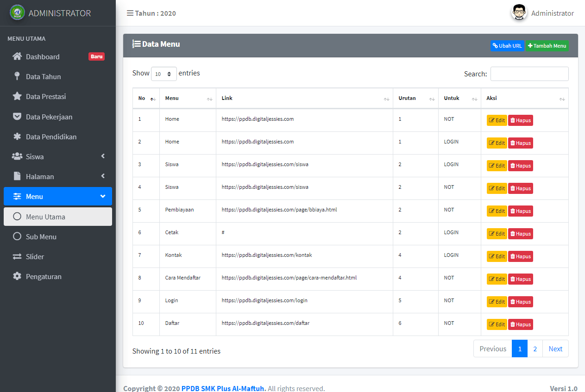Select the Data Tahun map pin icon
585x392 pixels.
point(17,76)
